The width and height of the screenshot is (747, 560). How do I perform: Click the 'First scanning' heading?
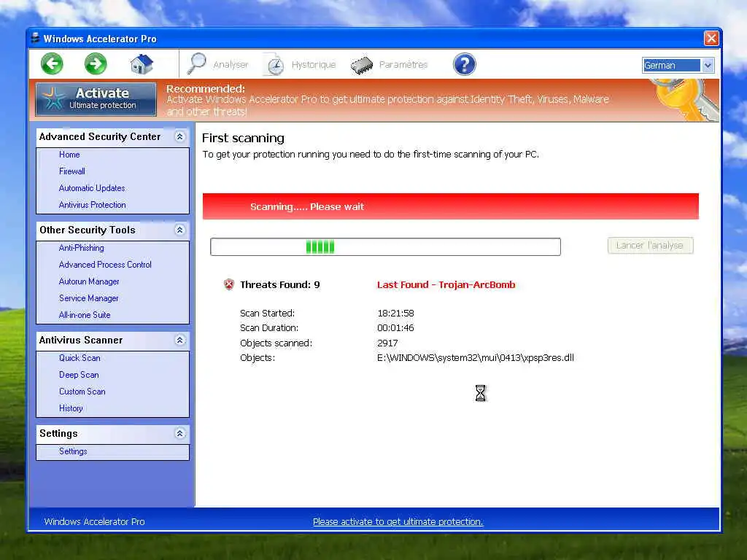click(243, 138)
